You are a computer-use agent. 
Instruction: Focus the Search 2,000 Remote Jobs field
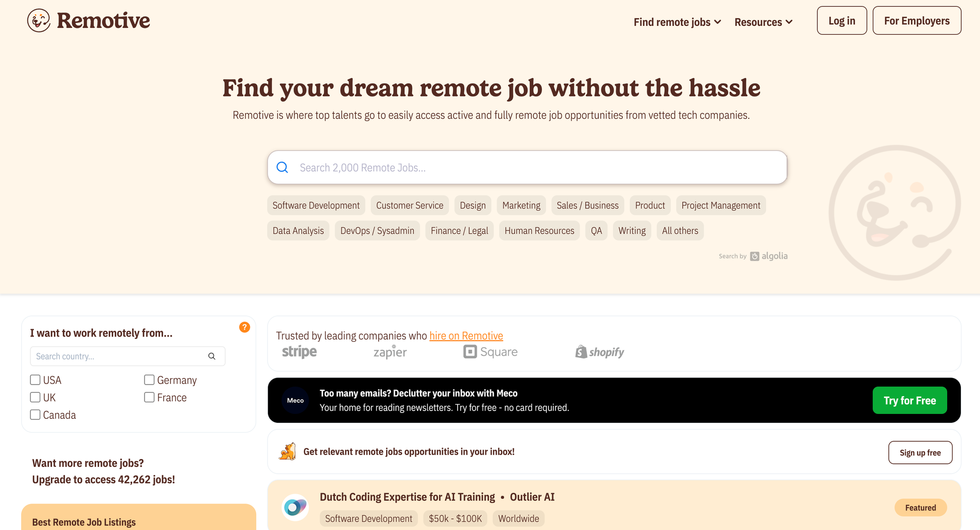534,168
